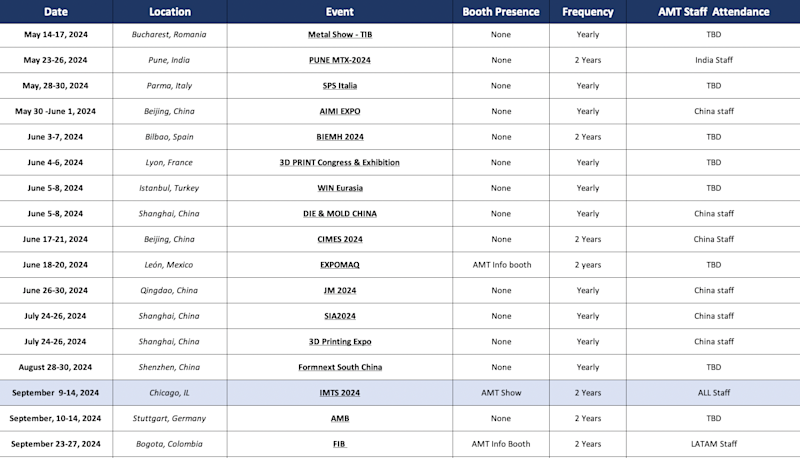
Task: Click China Staff cell in CIMES 2024 row
Action: click(x=713, y=239)
